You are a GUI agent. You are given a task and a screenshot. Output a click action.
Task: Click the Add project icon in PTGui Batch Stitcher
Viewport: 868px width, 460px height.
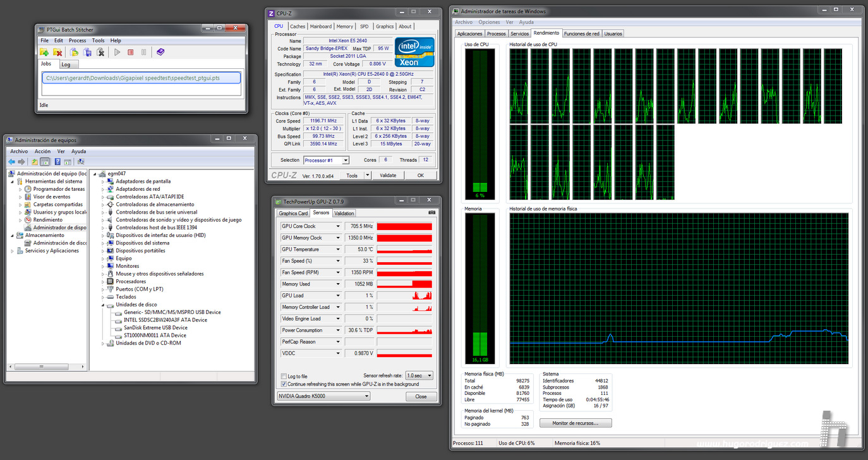44,52
